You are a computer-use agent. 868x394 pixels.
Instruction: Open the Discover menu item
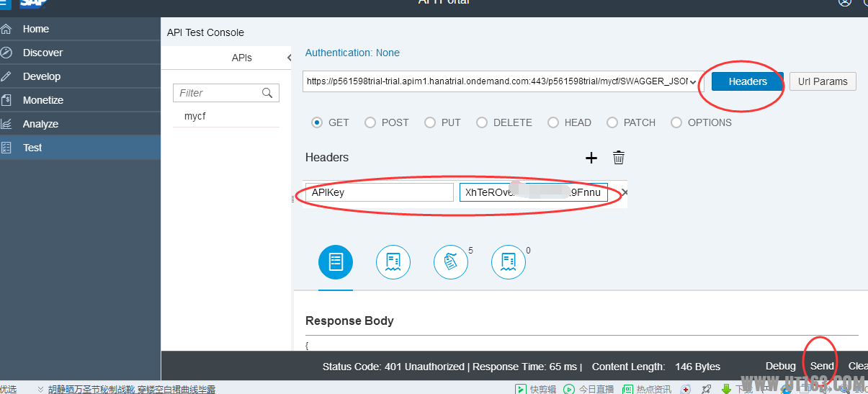[42, 53]
